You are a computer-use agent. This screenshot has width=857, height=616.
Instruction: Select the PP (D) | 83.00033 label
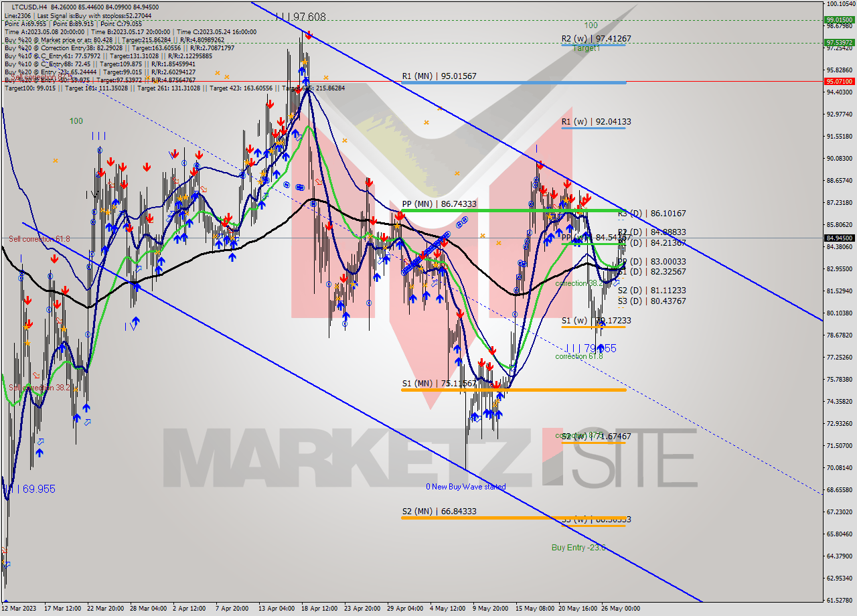point(651,262)
